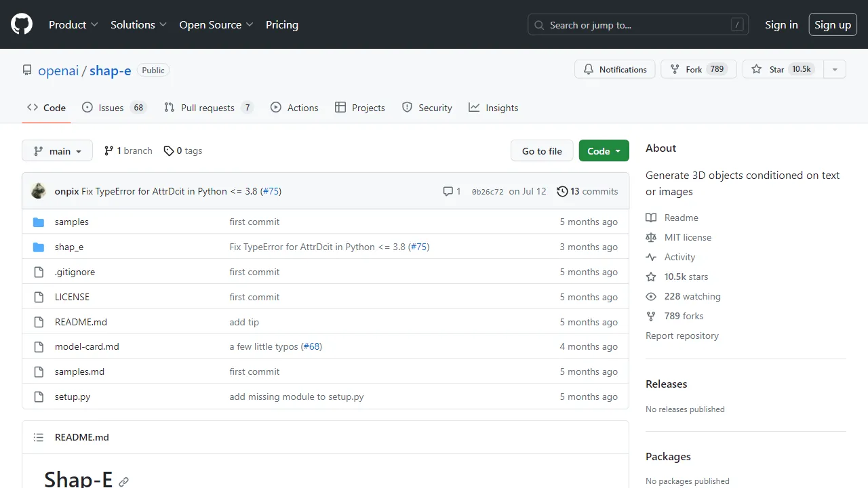Click the setup.py file icon
Image resolution: width=868 pixels, height=488 pixels.
coord(39,397)
